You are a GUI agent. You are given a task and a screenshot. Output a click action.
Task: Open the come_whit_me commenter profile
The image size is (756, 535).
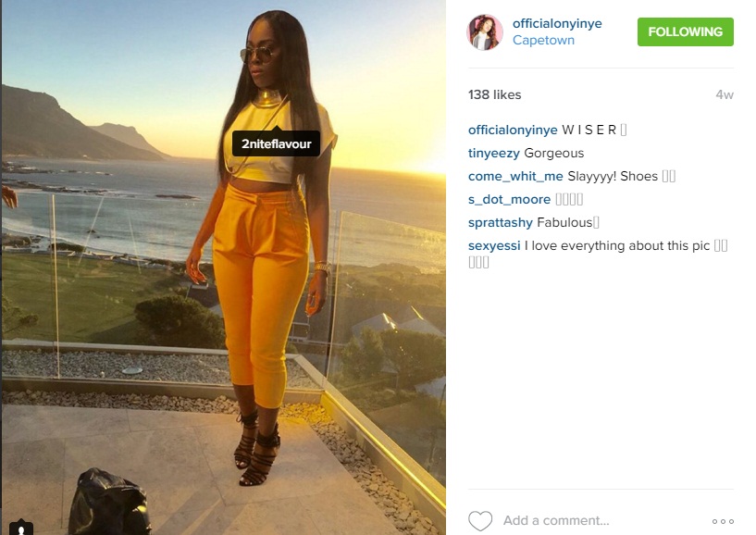tap(515, 177)
